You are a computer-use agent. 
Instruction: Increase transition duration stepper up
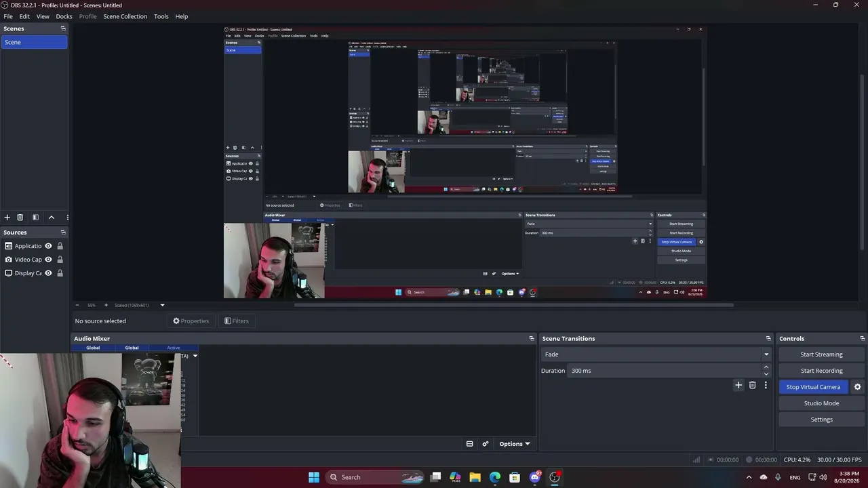(x=766, y=367)
